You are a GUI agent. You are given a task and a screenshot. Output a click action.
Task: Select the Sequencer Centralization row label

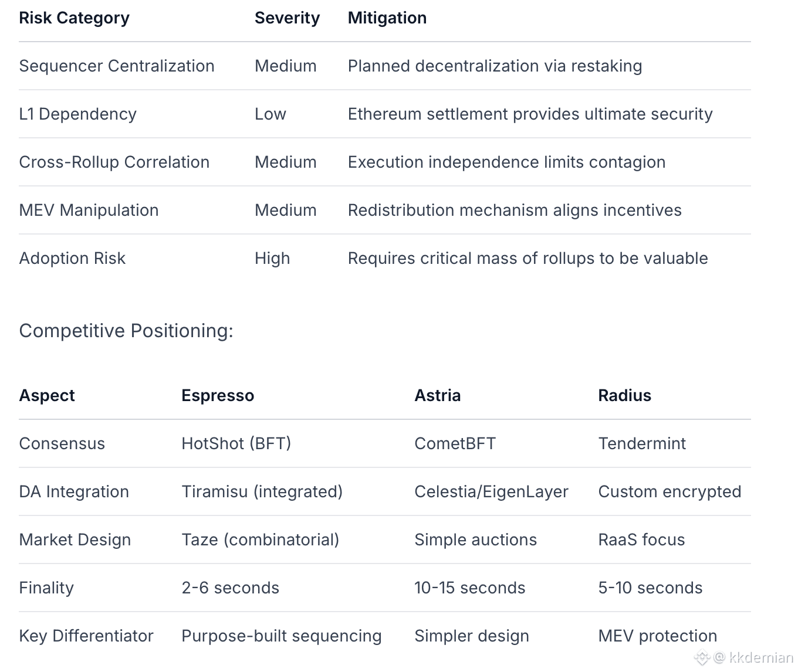pos(116,66)
